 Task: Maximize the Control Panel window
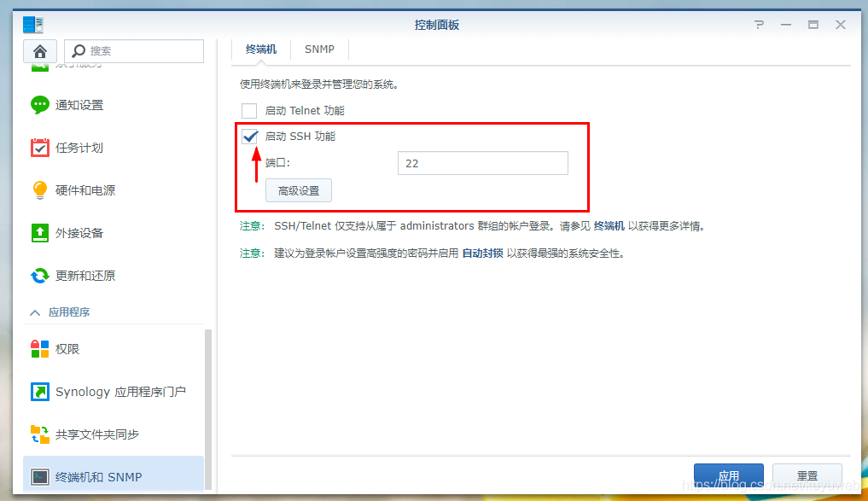click(x=813, y=25)
